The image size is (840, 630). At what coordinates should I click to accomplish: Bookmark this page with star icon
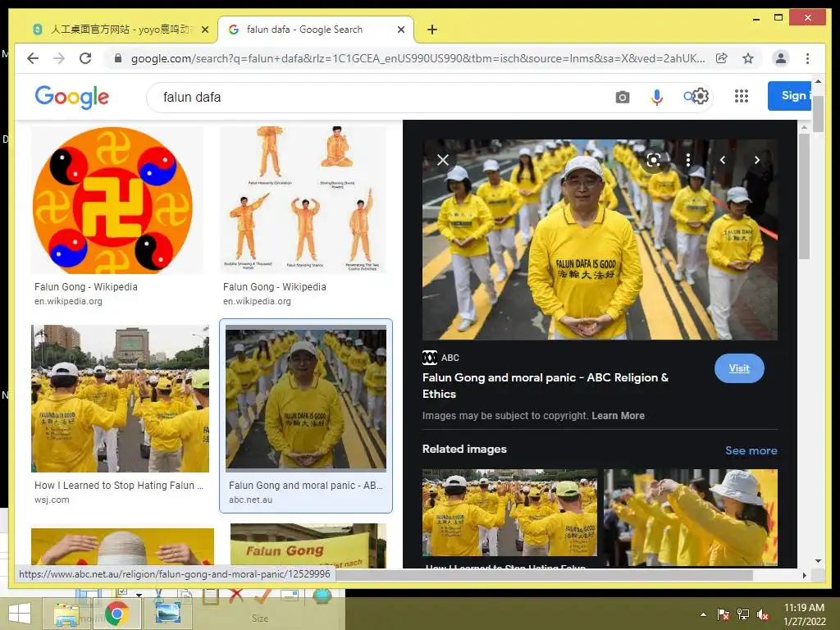[748, 58]
